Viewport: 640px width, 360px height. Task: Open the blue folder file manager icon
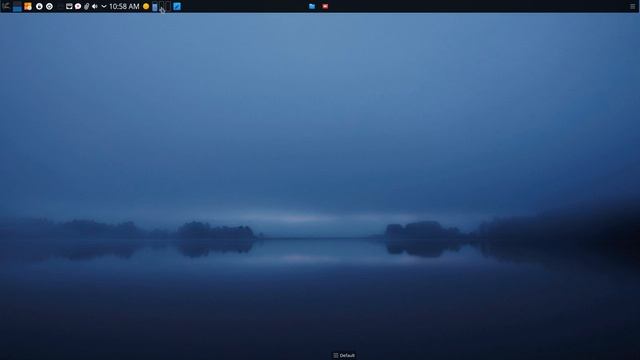[312, 6]
